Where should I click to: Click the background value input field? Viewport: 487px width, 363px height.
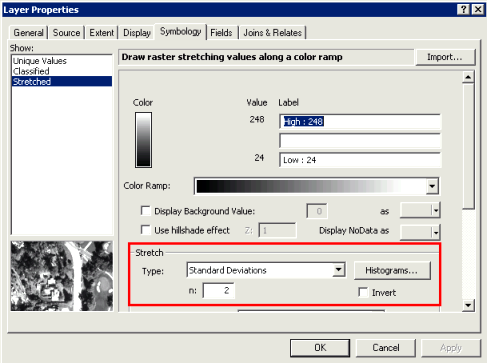317,211
